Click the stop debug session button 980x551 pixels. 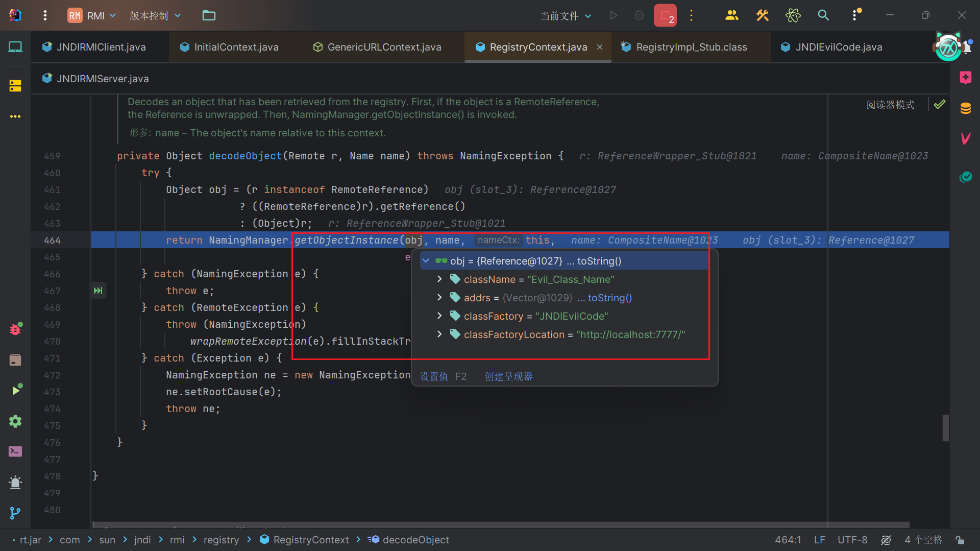tap(665, 15)
